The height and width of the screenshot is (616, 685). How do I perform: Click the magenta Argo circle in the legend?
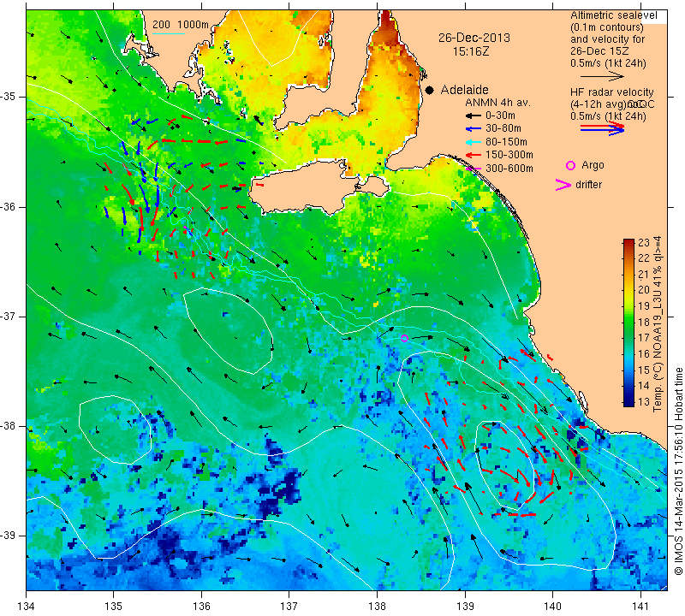click(x=570, y=165)
